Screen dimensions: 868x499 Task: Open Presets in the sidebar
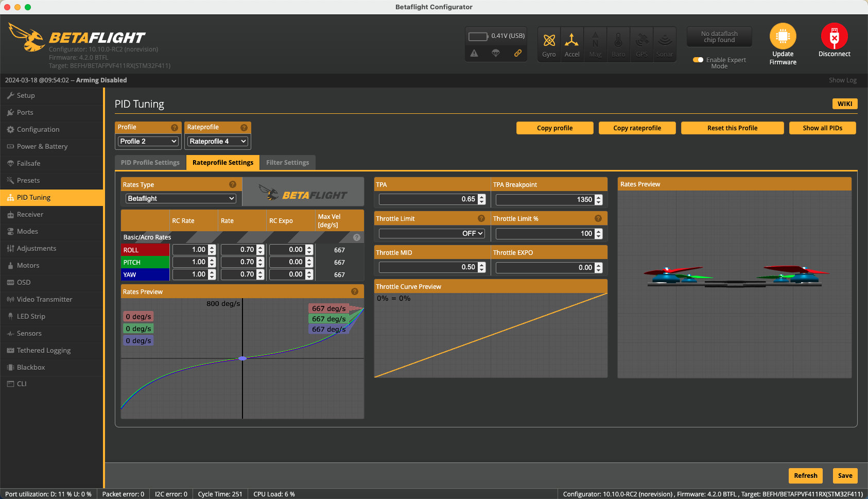[51, 181]
